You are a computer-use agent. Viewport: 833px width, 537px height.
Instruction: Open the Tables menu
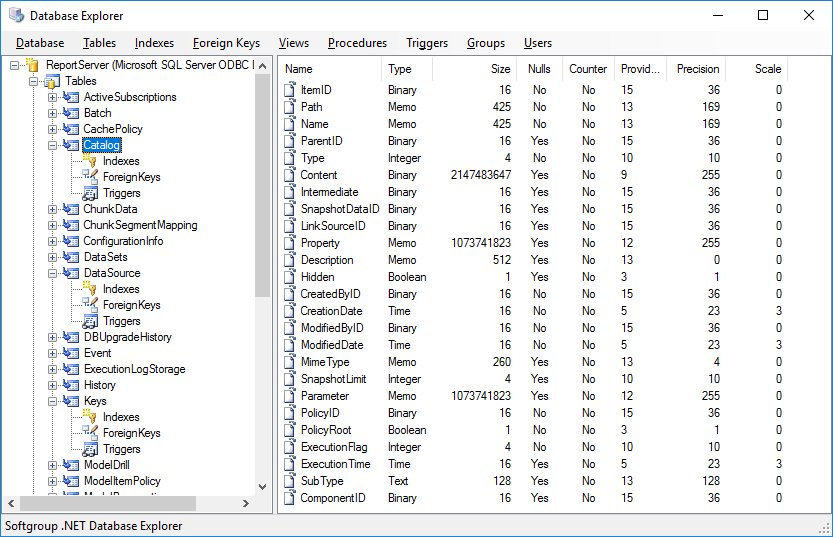(99, 43)
